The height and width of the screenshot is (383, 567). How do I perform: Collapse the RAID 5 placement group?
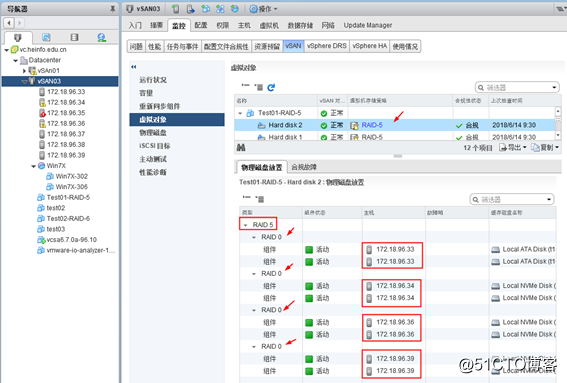point(246,225)
